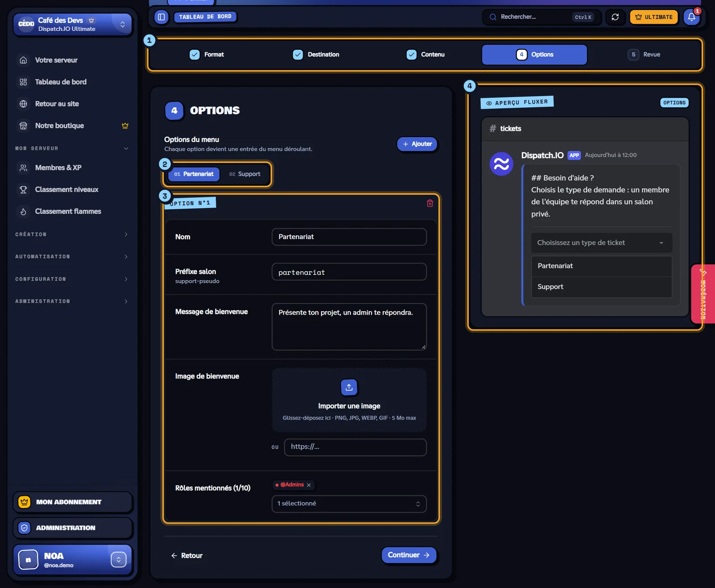This screenshot has width=715, height=588.
Task: Click the Continuer button
Action: [x=408, y=555]
